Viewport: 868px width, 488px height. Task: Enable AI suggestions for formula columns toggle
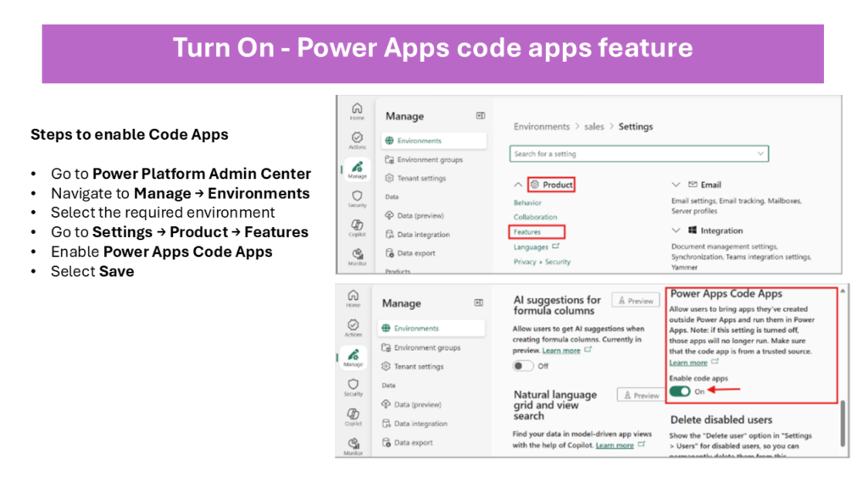[x=524, y=366]
